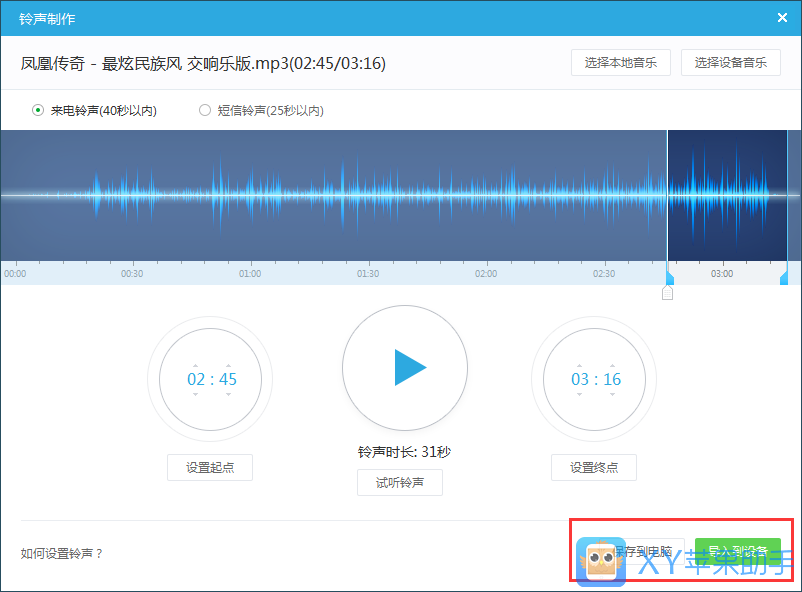Click 选择设备音乐 to choose device music
Screen dimensions: 802x592
(x=730, y=62)
